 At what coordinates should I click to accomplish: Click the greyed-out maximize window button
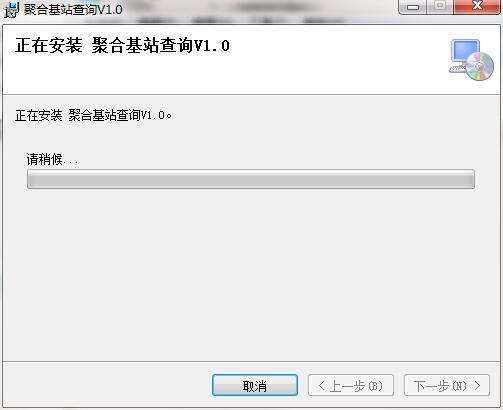click(440, 6)
